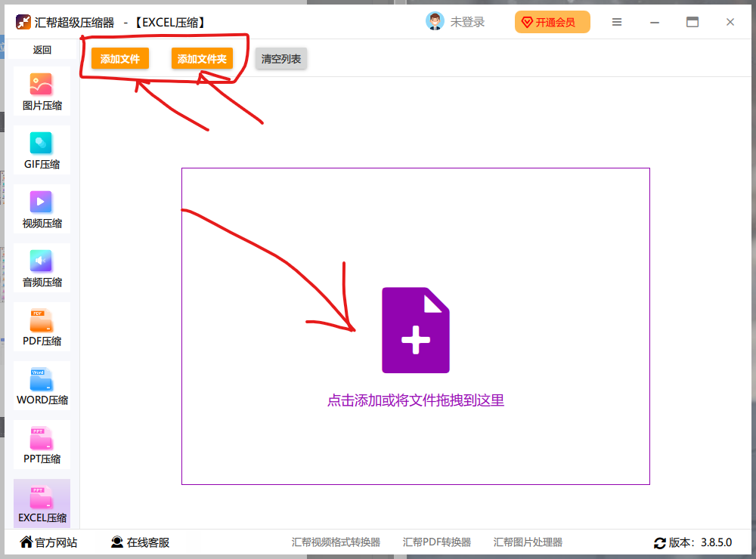Click 清空列表 to clear the list
The height and width of the screenshot is (559, 756).
coord(281,59)
